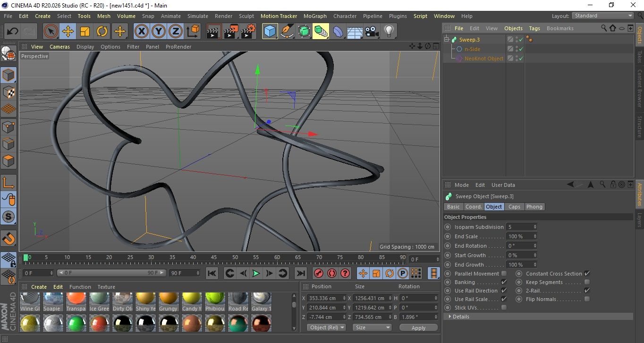This screenshot has width=644, height=343.
Task: Select the Rotate tool icon
Action: tap(102, 32)
